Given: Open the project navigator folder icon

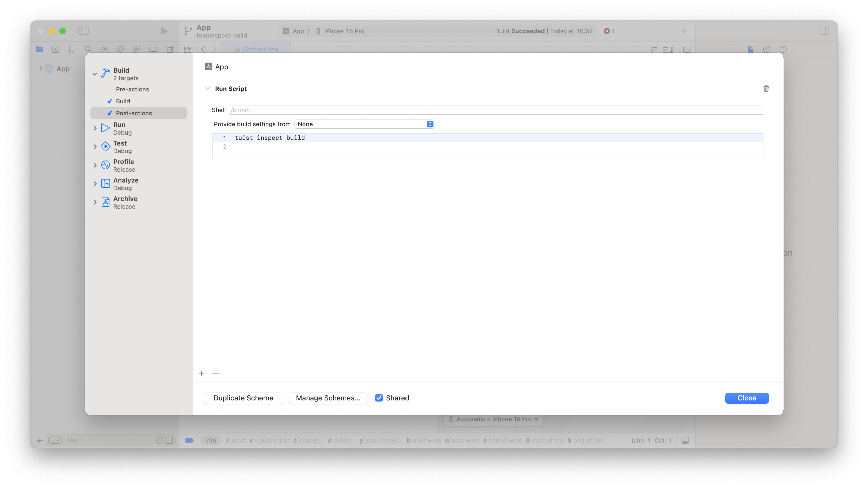Looking at the screenshot, I should pyautogui.click(x=39, y=49).
